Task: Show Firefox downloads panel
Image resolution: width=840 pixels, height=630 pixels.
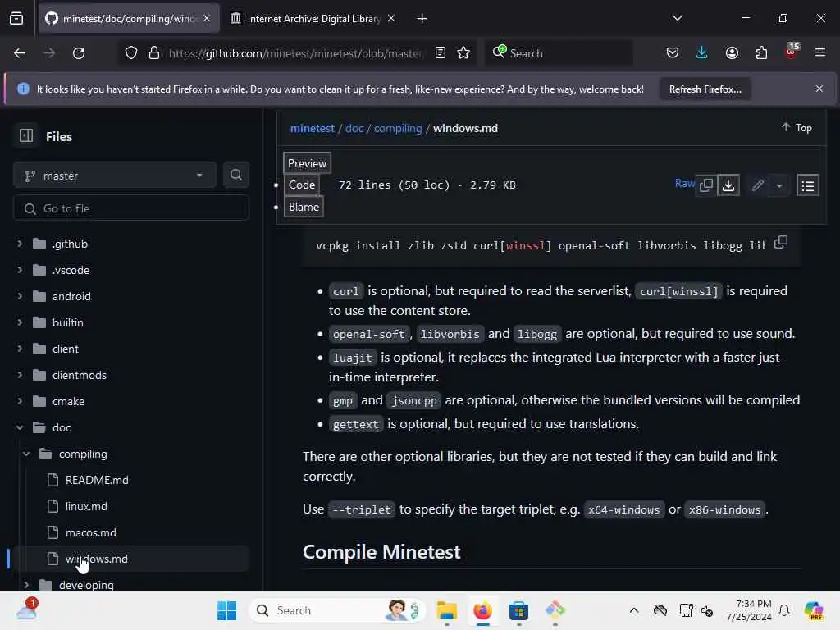Action: pyautogui.click(x=702, y=53)
